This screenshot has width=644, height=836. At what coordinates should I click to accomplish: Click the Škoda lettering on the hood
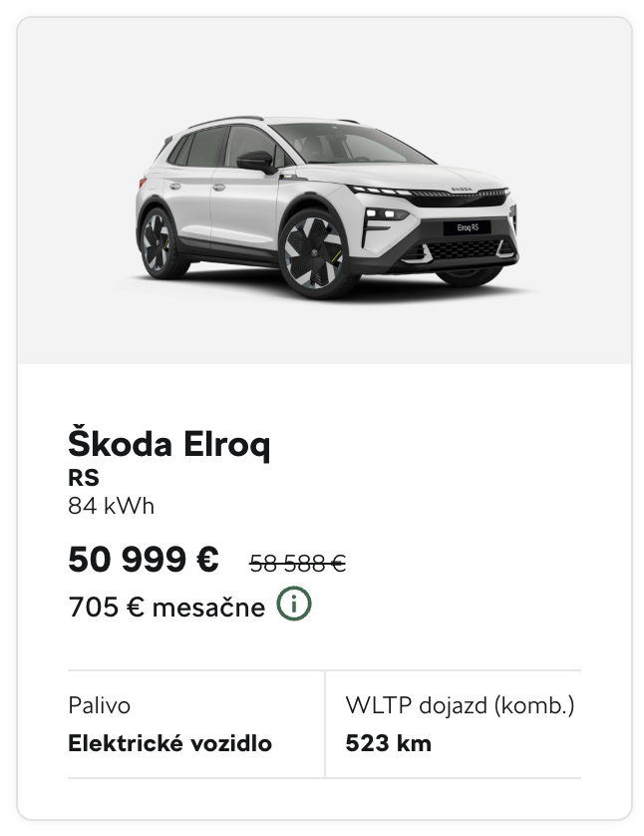pyautogui.click(x=460, y=188)
